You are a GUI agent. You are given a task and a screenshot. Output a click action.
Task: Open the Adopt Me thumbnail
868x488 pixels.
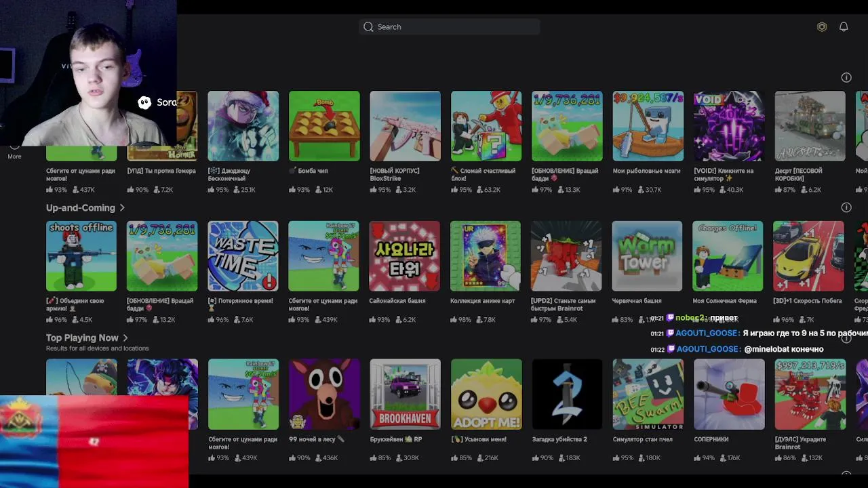(x=486, y=394)
